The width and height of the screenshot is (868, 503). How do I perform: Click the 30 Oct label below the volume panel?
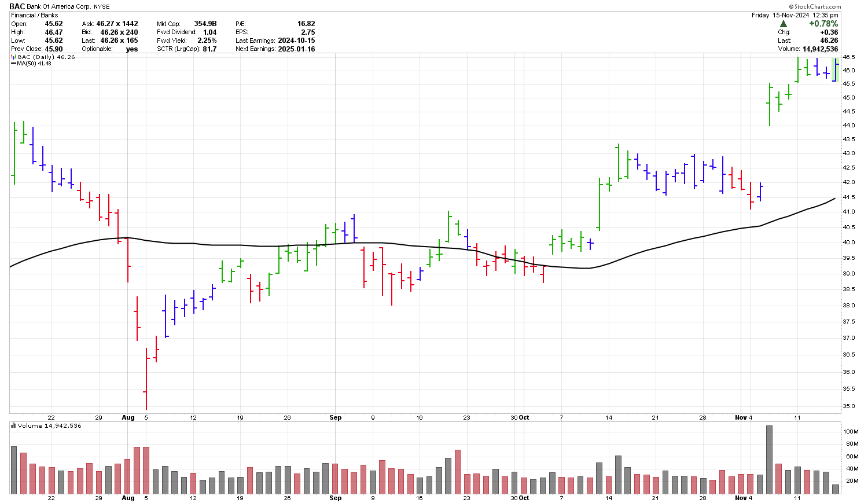[x=520, y=498]
